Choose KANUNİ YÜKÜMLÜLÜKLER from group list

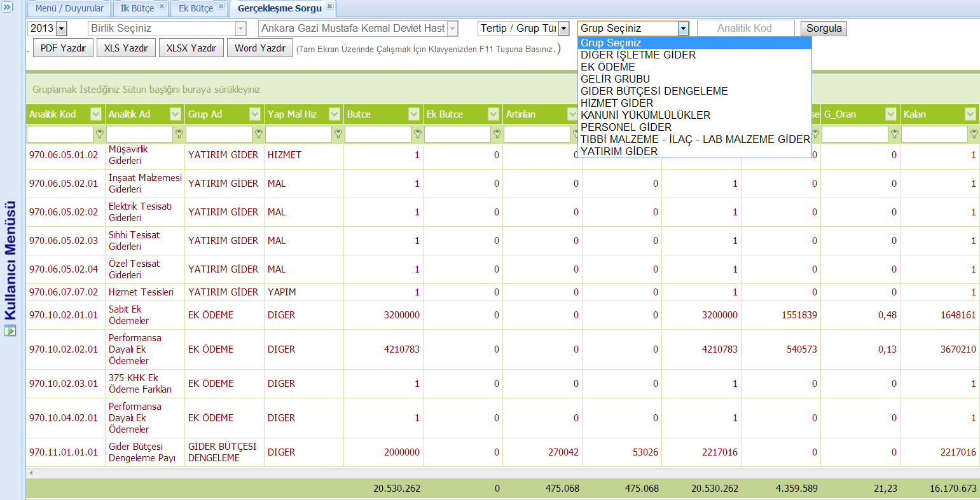tap(694, 115)
